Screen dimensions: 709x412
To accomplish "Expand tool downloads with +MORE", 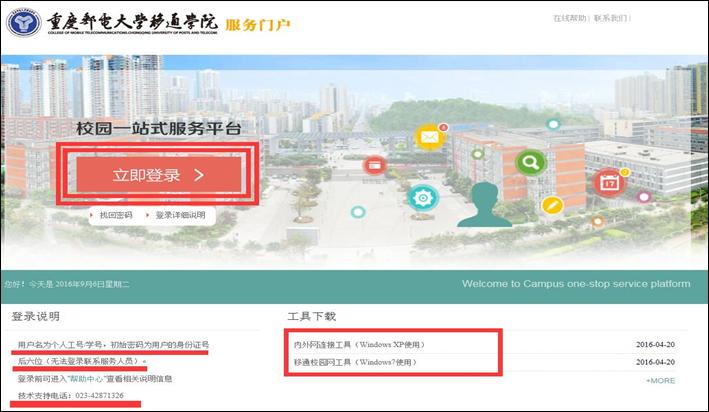I will [660, 380].
